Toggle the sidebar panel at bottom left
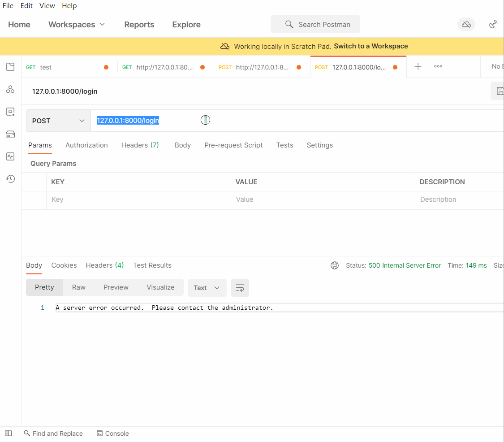This screenshot has width=504, height=442. pos(8,433)
